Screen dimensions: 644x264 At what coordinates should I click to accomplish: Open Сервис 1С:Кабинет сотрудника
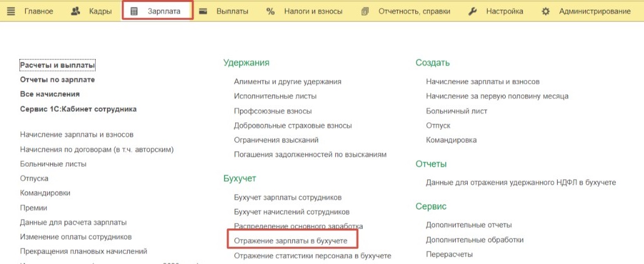point(78,109)
